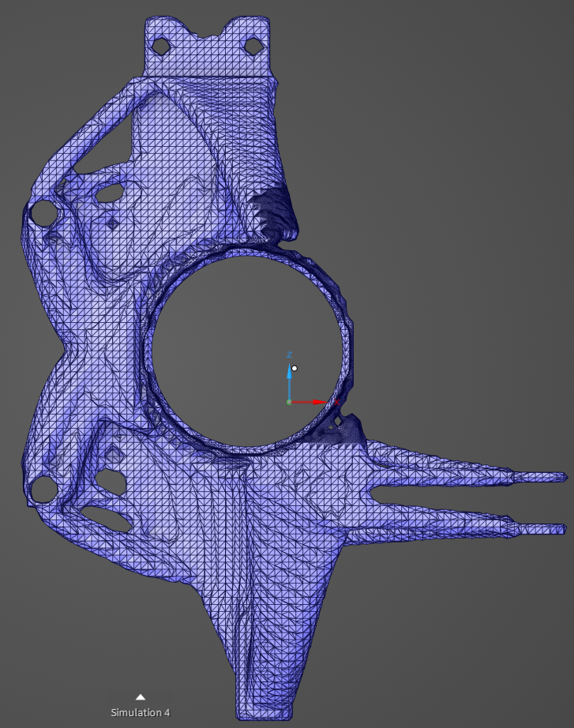This screenshot has width=574, height=728.
Task: Click the white pivot point dot
Action: coord(295,369)
